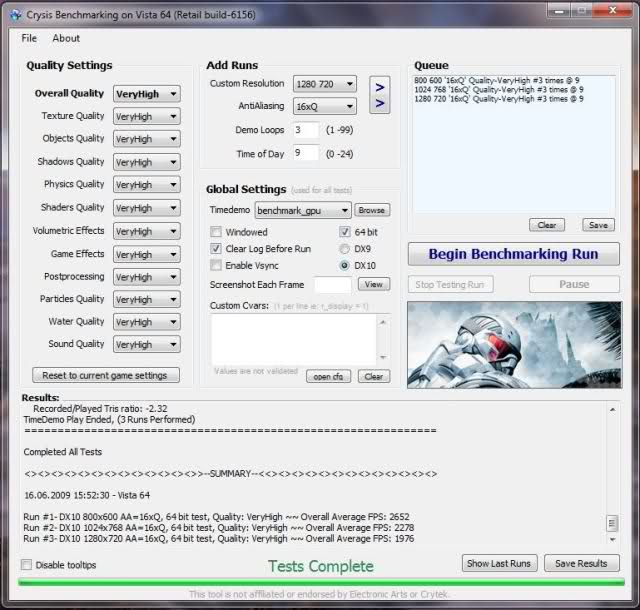Select the DX9 radio button
The image size is (640, 610).
[x=344, y=249]
